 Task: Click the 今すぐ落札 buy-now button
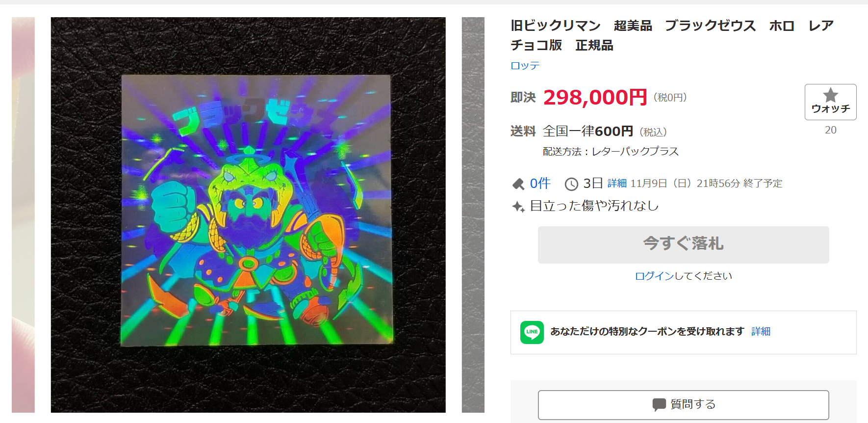[683, 244]
